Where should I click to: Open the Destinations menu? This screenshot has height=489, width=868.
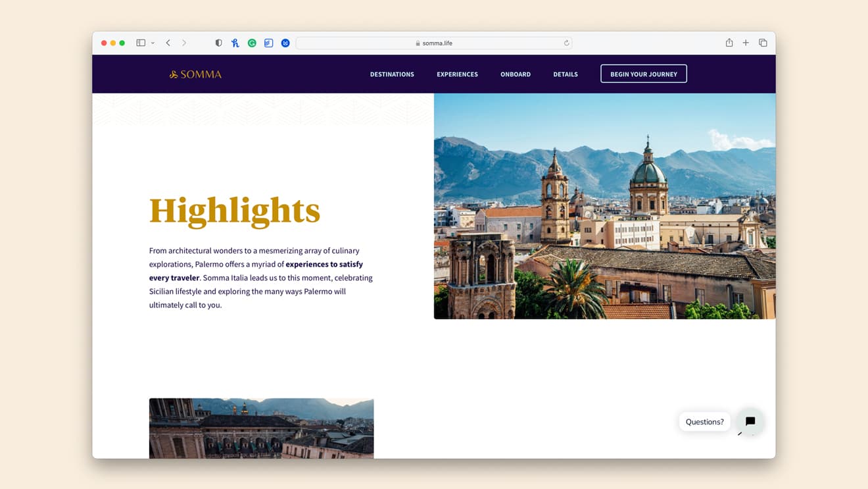(392, 74)
